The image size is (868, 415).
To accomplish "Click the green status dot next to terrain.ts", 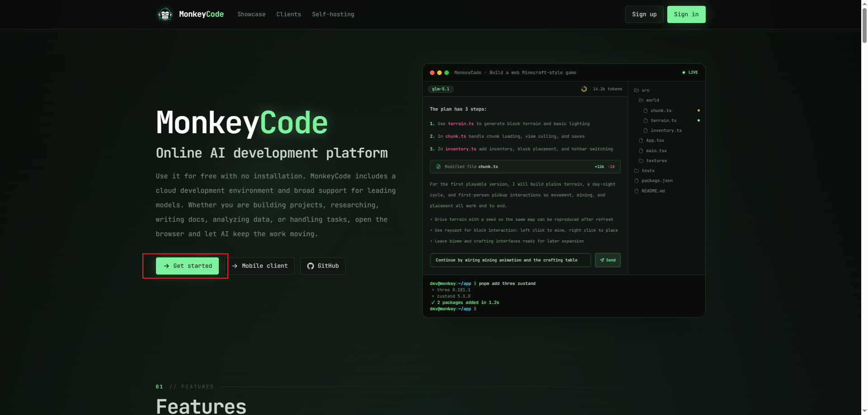I will [698, 121].
